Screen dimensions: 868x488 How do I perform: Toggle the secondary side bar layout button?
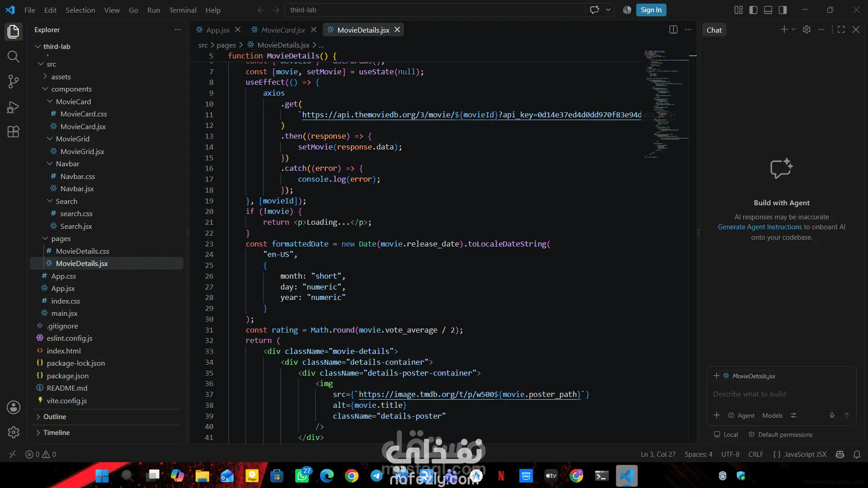(782, 10)
